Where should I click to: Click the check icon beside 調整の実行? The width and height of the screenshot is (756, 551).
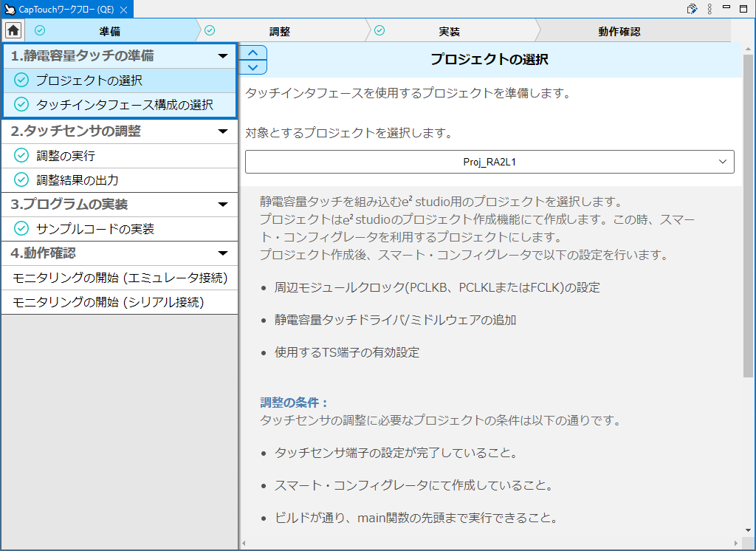click(x=21, y=156)
